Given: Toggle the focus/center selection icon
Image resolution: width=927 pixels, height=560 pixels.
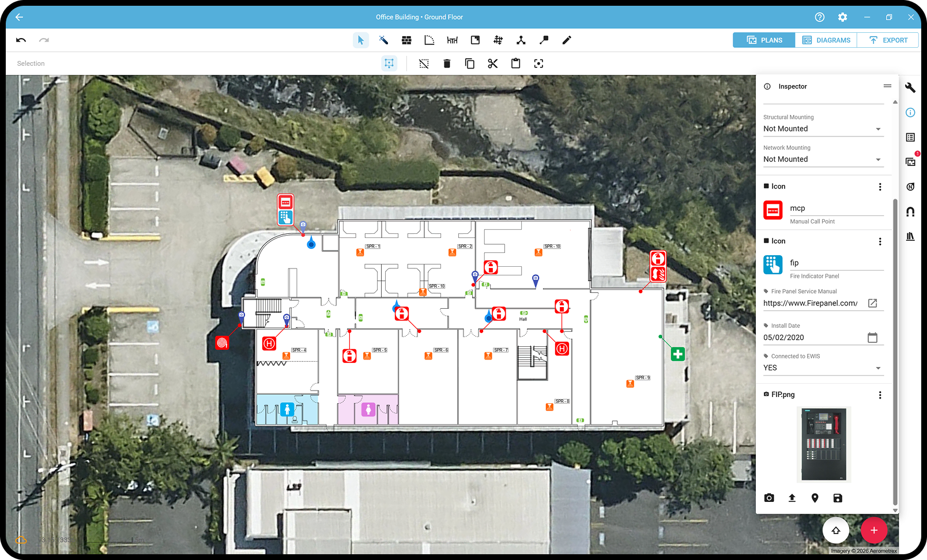Looking at the screenshot, I should click(x=538, y=63).
